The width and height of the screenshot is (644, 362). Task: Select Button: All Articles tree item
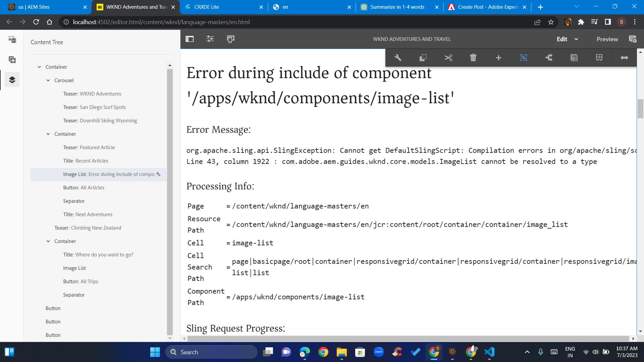click(x=84, y=188)
